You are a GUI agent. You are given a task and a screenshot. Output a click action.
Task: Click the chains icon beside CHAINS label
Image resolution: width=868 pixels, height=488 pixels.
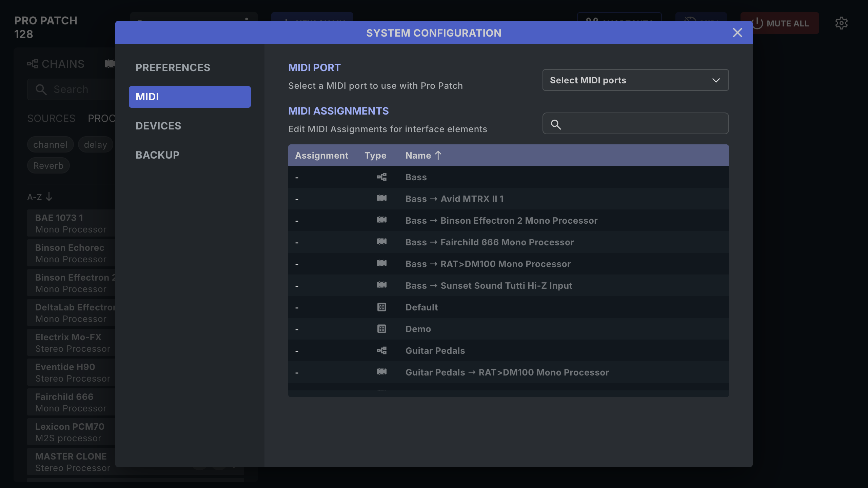click(33, 64)
